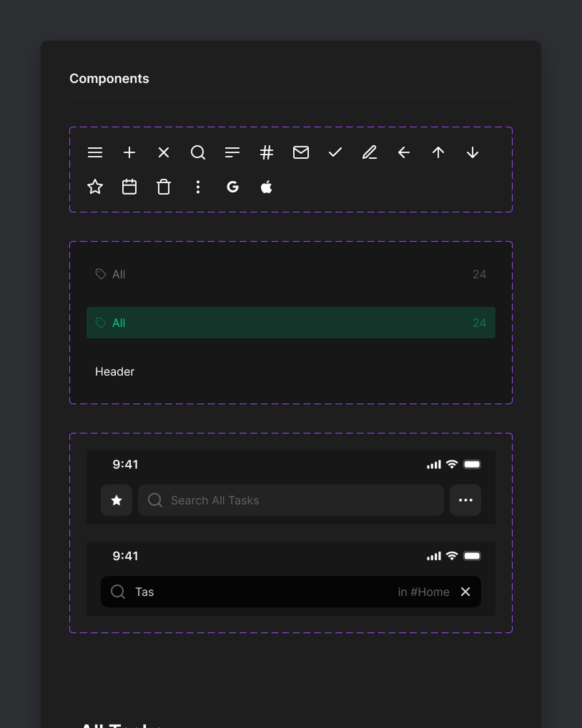This screenshot has height=728, width=582.
Task: Select the green highlighted All tag row
Action: coord(291,322)
